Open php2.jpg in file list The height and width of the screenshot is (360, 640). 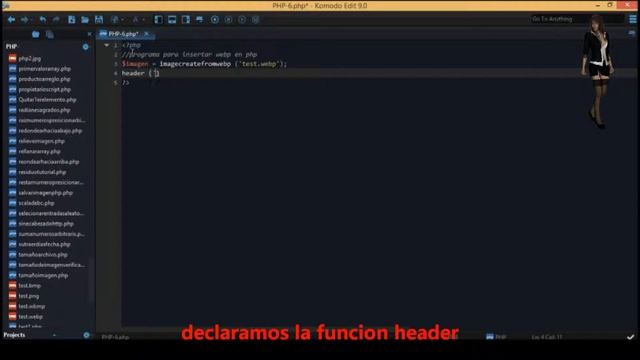tap(30, 59)
